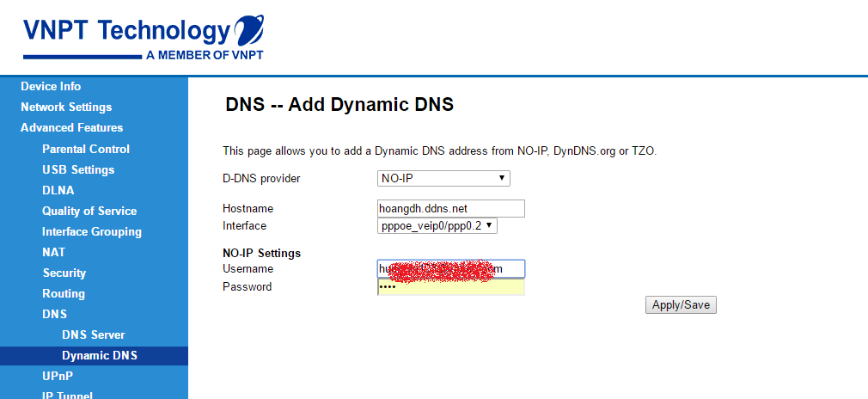Click the "NO-IP Settings" label

coord(261,254)
